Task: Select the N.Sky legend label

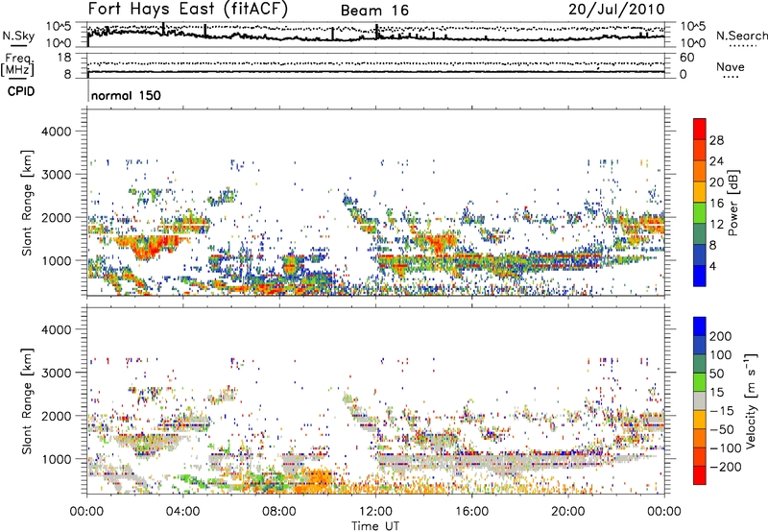Action: click(x=18, y=36)
